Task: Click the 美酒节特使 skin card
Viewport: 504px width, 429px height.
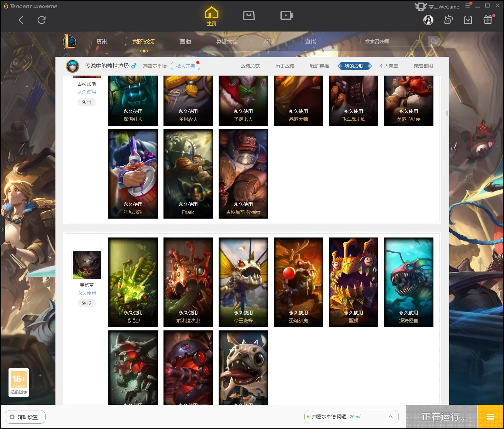Action: click(x=409, y=100)
